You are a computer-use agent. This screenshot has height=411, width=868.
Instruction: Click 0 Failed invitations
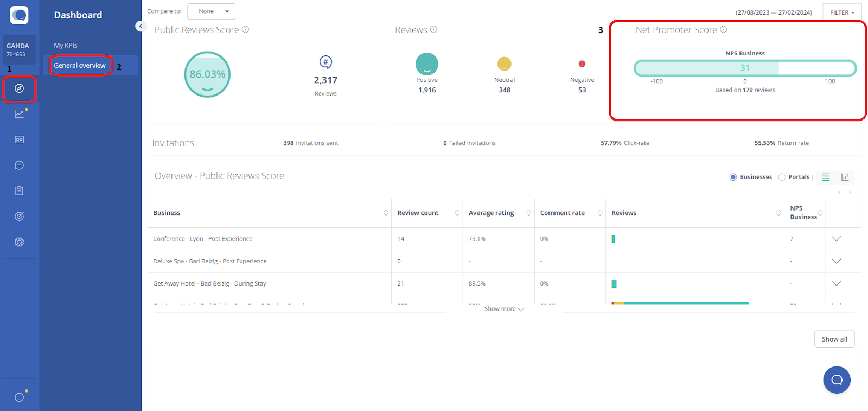(469, 143)
